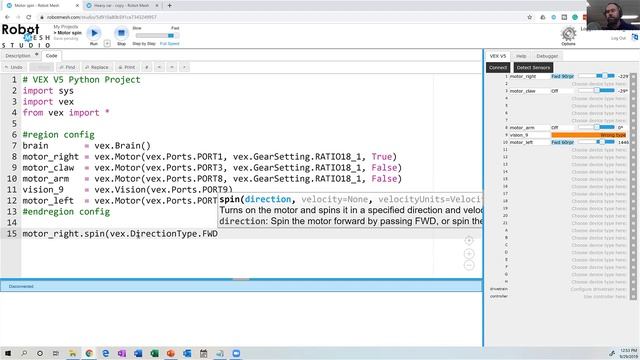Open PowerPoint from the taskbar
Viewport: 640px width, 360px height.
(171, 353)
